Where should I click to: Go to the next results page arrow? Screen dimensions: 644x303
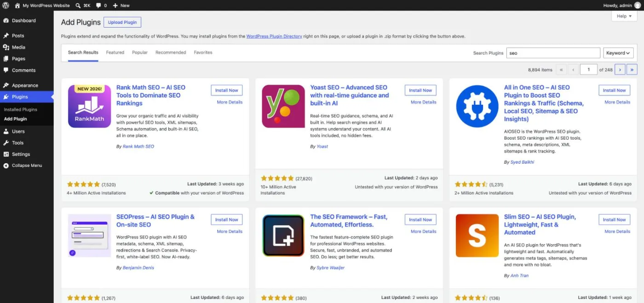pos(620,69)
